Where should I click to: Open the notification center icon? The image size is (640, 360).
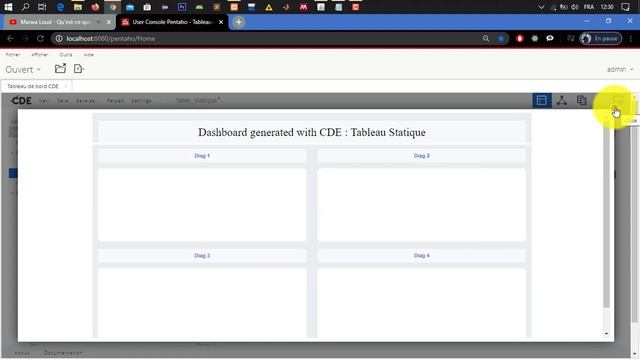point(625,7)
